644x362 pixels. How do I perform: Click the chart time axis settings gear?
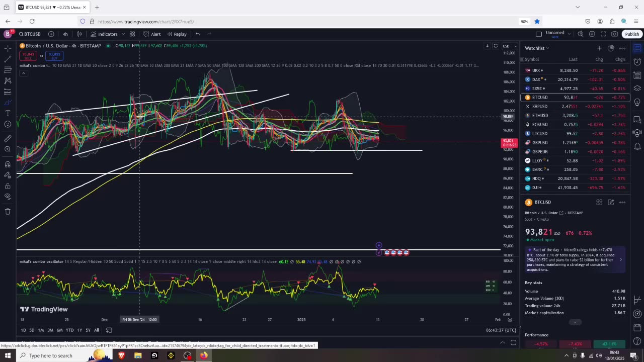pos(510,320)
